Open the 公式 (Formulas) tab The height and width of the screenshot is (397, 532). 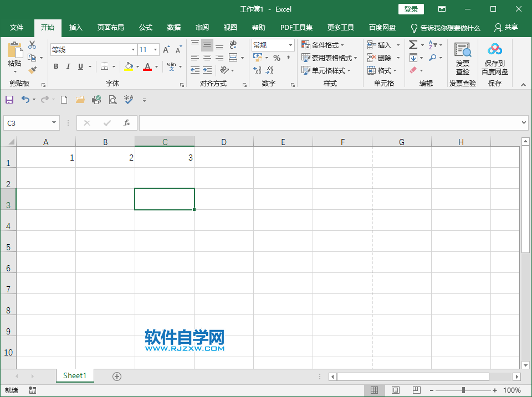click(x=145, y=27)
